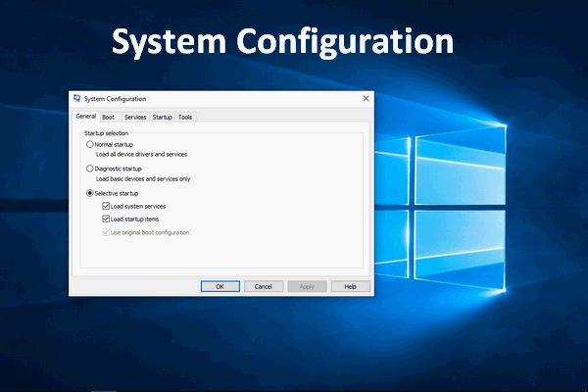Switch to the Services tab
This screenshot has height=392, width=588.
point(135,118)
